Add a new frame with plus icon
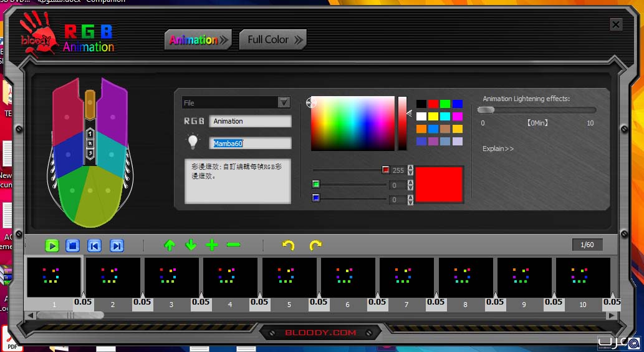644x352 pixels. (x=212, y=245)
